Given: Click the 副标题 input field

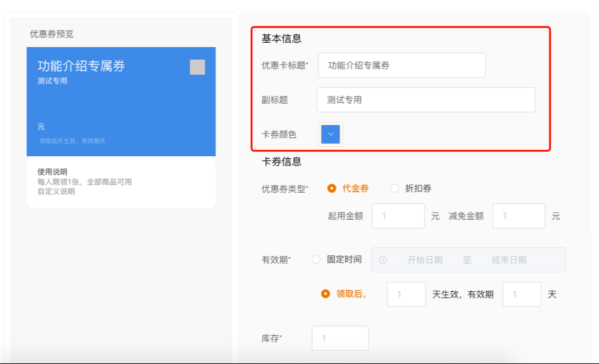Looking at the screenshot, I should (426, 100).
